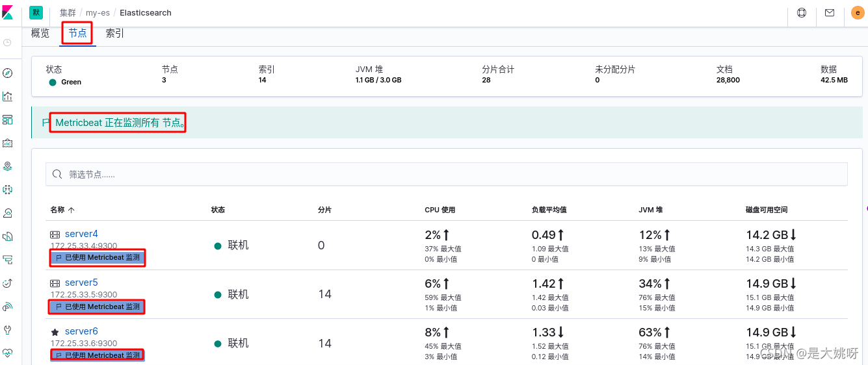
Task: Sort by the JVM 堆 column header
Action: 651,210
